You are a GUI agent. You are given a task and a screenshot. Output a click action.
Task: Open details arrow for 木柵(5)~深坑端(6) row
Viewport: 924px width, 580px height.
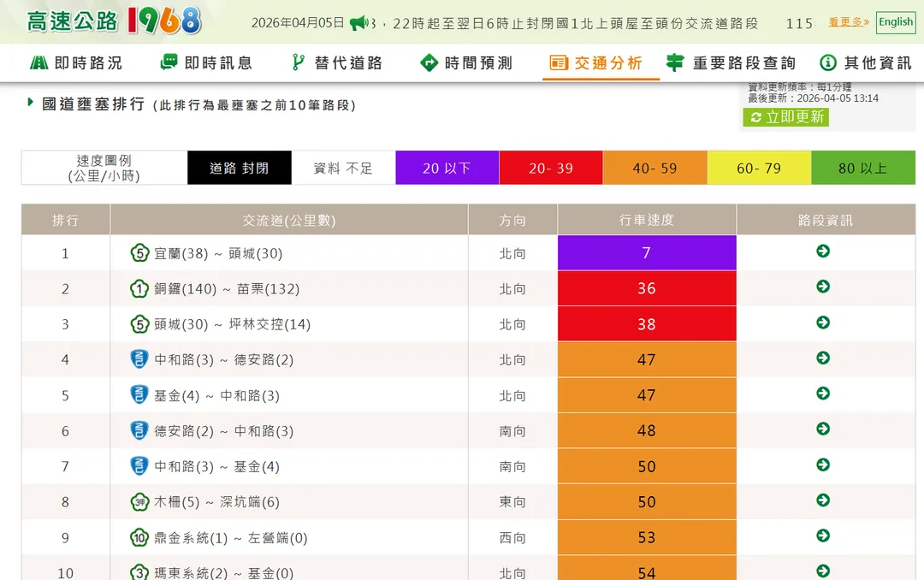click(x=823, y=500)
